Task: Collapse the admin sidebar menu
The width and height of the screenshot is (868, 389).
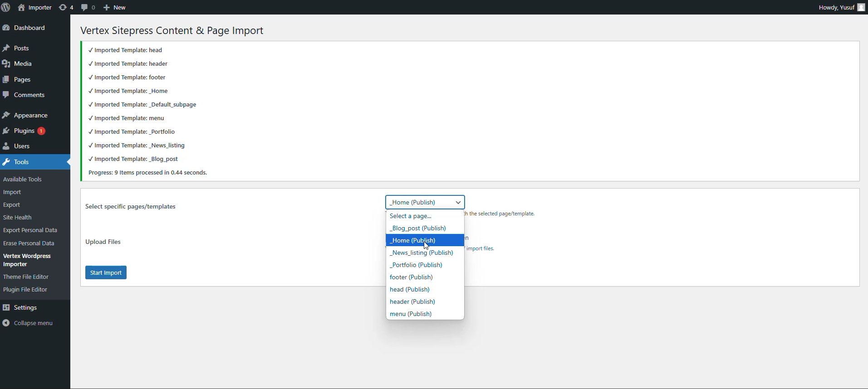Action: point(35,323)
